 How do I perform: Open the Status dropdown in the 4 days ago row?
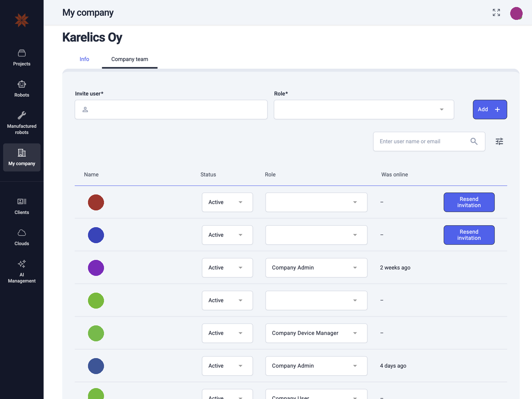227,366
